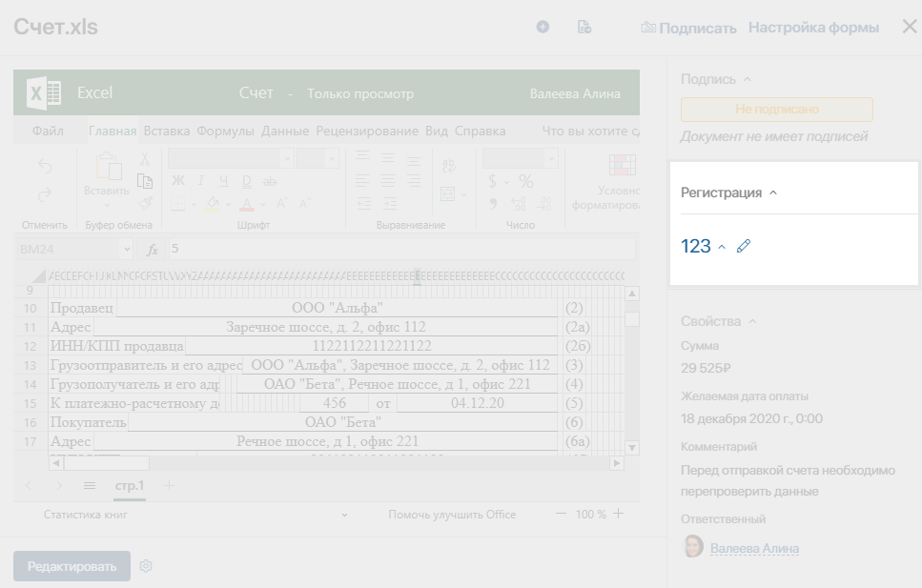
Task: Click the document icon beside the plus icon
Action: coord(584,27)
